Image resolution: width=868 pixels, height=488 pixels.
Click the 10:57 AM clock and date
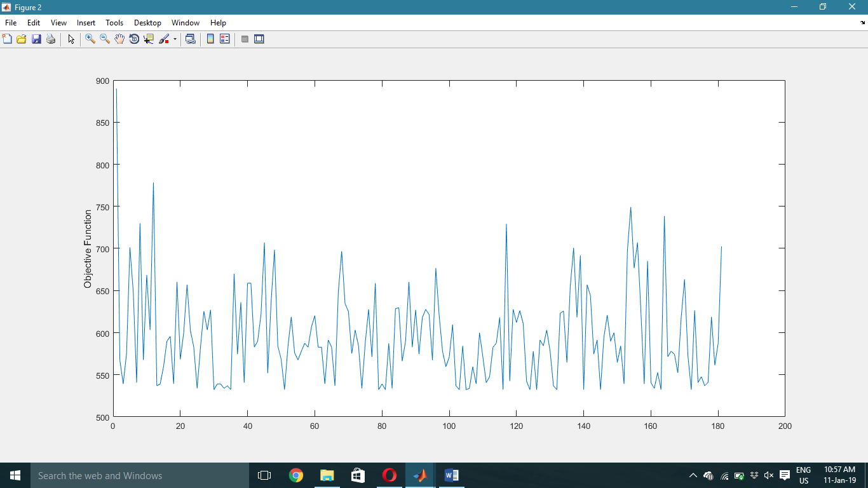(839, 475)
